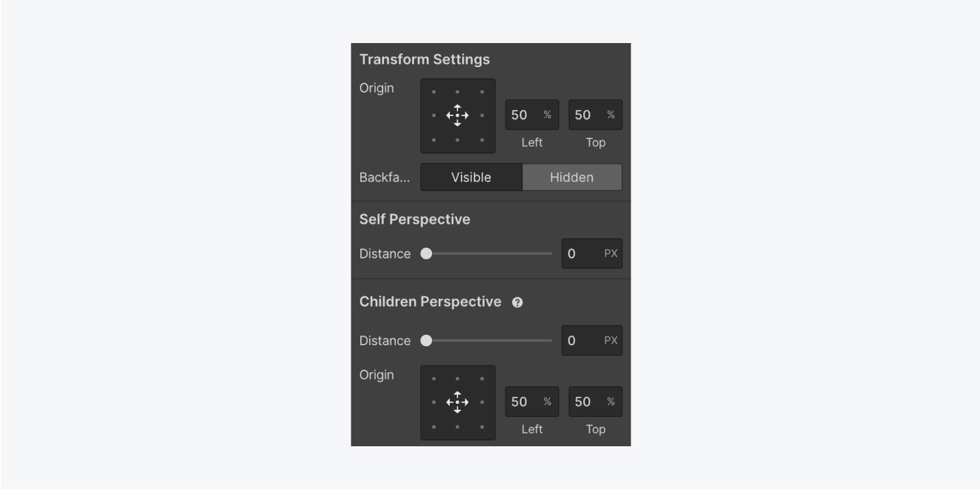Set Transform origin to top-left dot

(434, 92)
